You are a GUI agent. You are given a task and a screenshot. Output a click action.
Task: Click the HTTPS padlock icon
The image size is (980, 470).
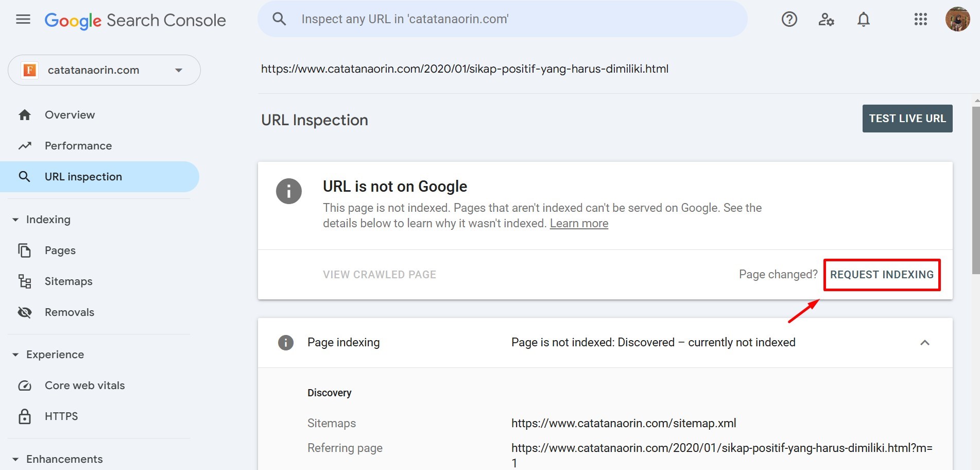click(25, 416)
